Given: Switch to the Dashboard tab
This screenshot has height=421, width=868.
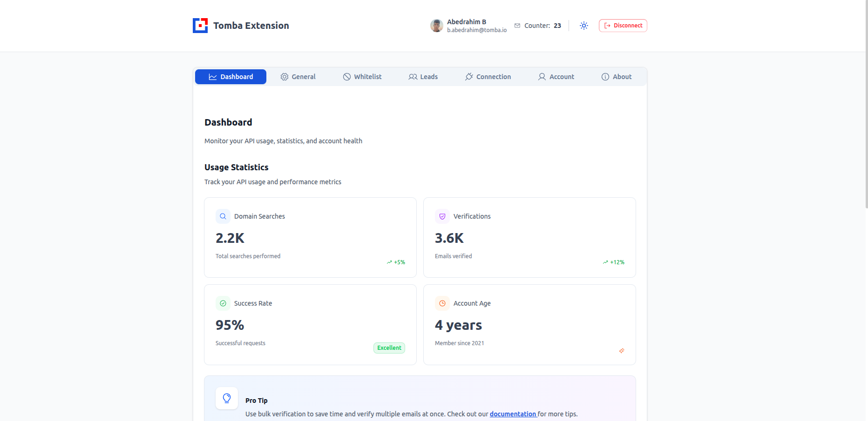Looking at the screenshot, I should pos(231,77).
